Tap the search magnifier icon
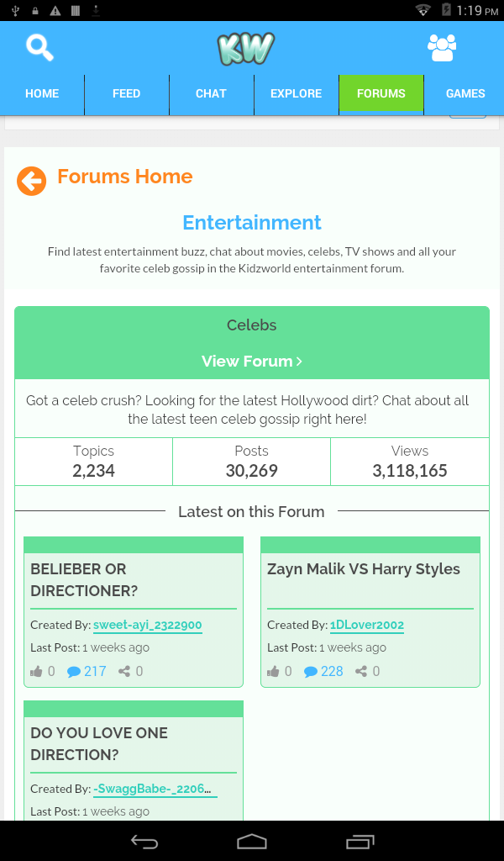The image size is (504, 861). pyautogui.click(x=39, y=48)
